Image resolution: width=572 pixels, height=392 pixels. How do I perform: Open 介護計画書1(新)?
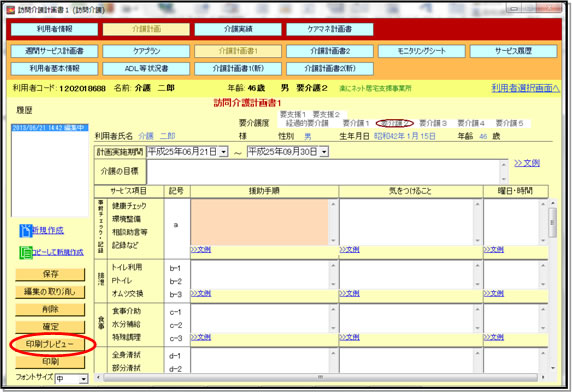(238, 69)
